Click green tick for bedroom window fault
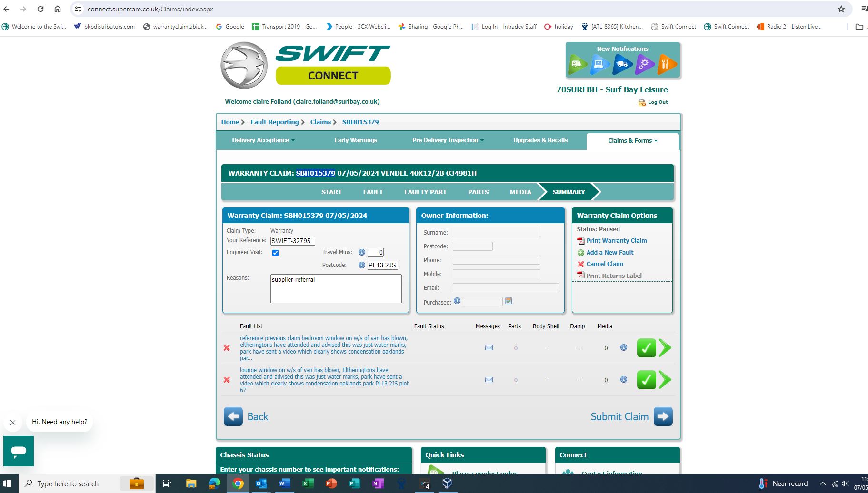Screen dimensions: 868x493 click(x=646, y=348)
